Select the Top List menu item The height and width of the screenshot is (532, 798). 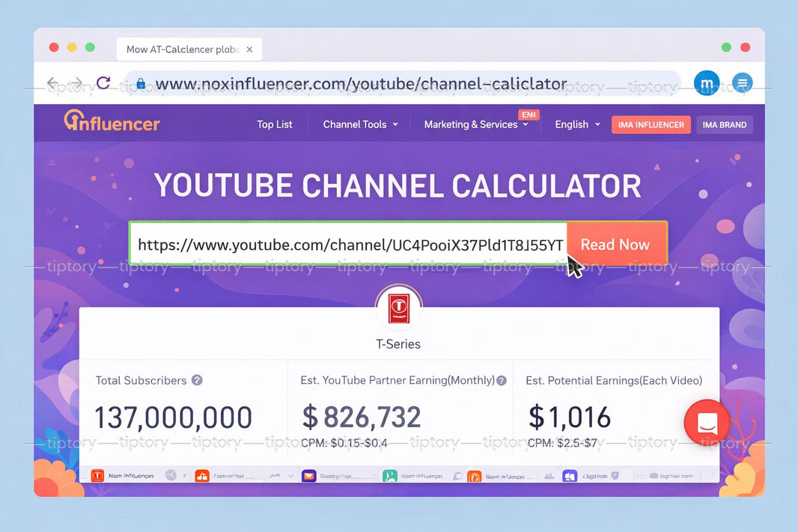coord(274,124)
